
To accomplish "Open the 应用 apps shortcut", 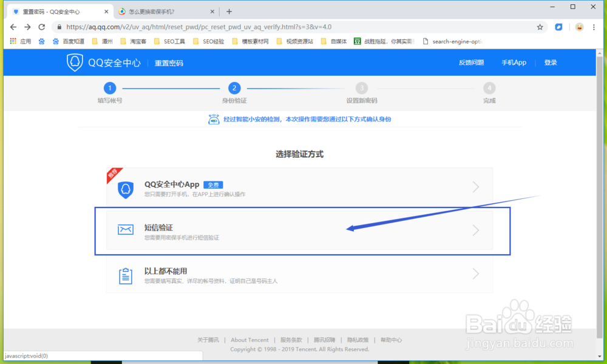I will tap(21, 41).
